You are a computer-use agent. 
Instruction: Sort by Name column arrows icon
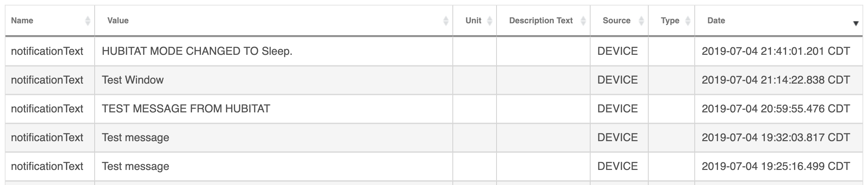(87, 21)
